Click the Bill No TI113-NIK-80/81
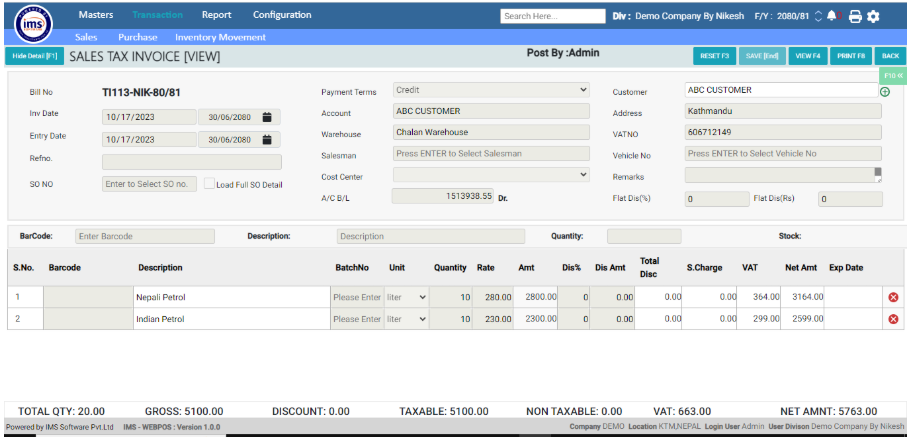Viewport: 907px width, 437px height. tap(142, 92)
